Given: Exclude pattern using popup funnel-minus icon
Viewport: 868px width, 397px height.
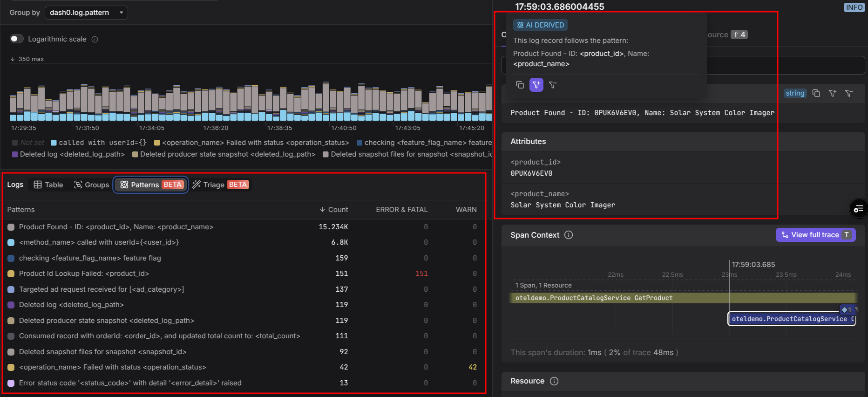Looking at the screenshot, I should click(553, 85).
